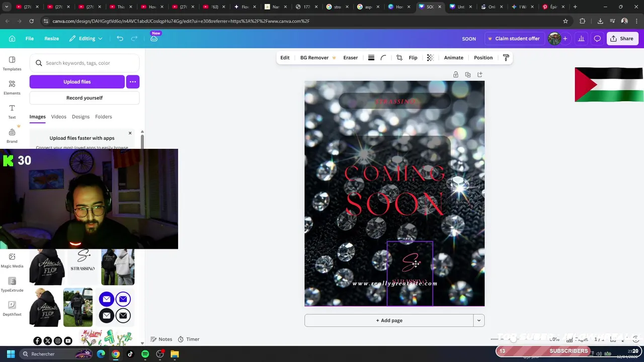Open the border style lines icon
The image size is (644, 362).
tap(371, 58)
